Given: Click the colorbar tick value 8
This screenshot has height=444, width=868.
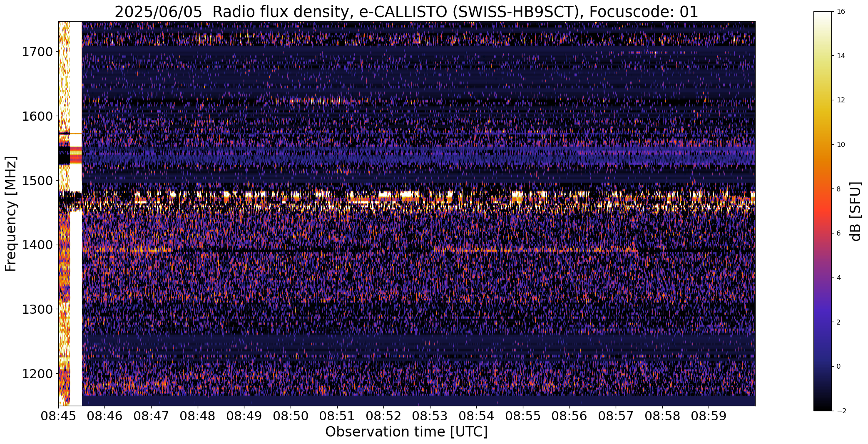Looking at the screenshot, I should point(839,189).
